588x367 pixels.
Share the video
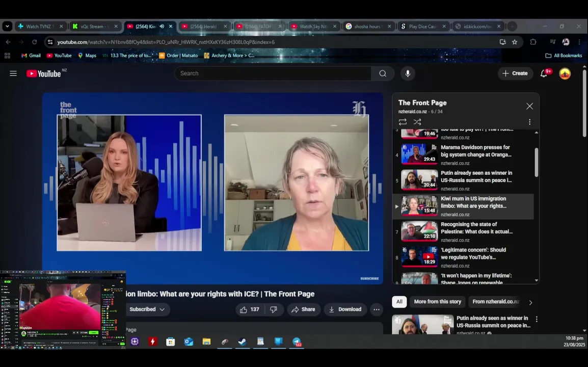tap(303, 309)
